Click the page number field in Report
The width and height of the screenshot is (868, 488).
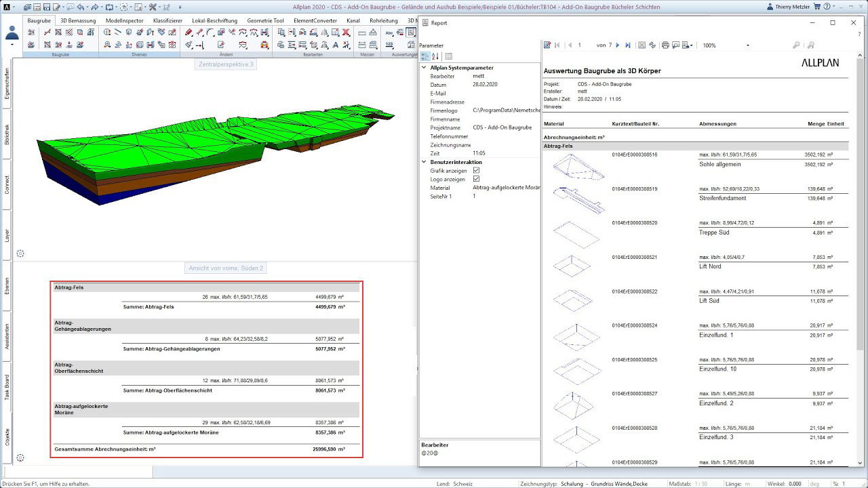(x=585, y=45)
